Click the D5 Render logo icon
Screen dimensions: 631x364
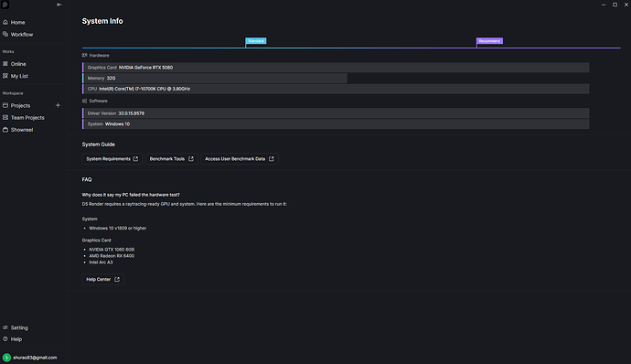[x=5, y=5]
